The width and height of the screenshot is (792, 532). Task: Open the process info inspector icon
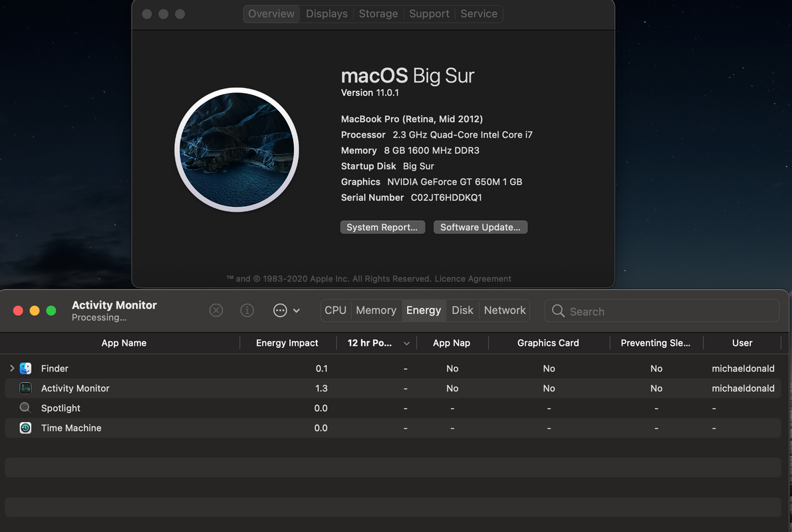point(247,310)
